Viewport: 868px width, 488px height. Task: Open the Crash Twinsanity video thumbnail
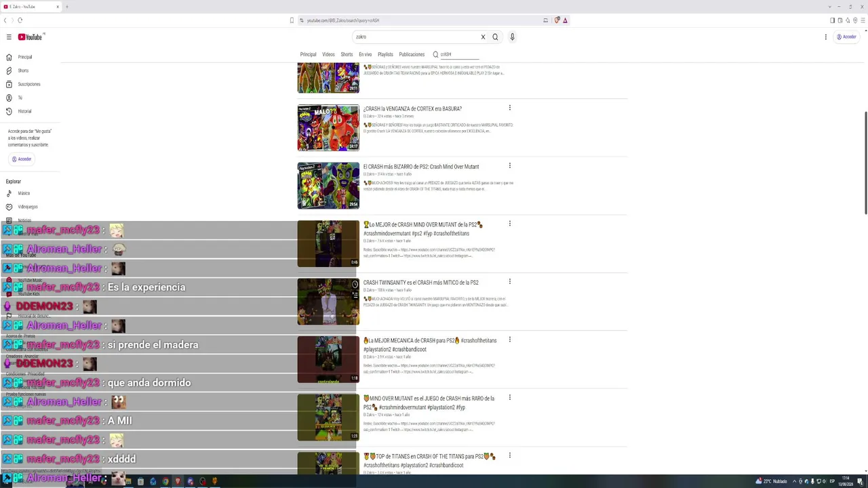point(328,302)
